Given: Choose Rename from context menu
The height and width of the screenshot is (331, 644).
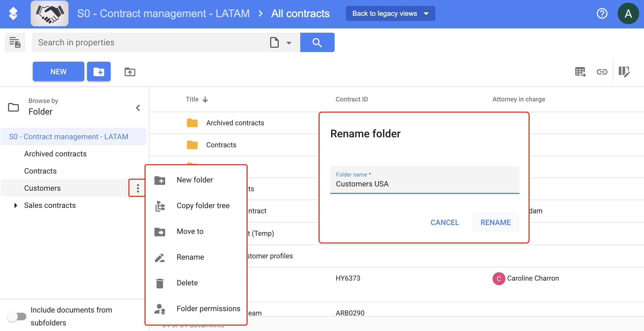Looking at the screenshot, I should [196, 257].
